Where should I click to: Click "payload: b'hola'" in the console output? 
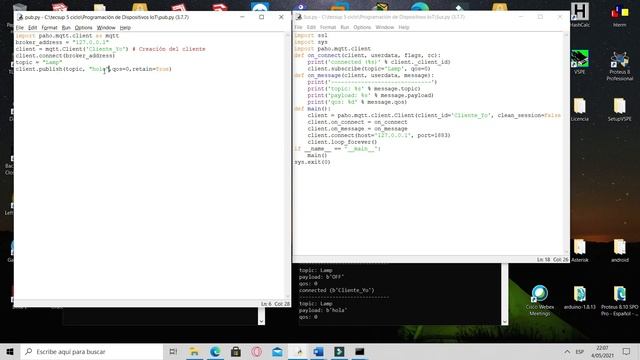(323, 310)
